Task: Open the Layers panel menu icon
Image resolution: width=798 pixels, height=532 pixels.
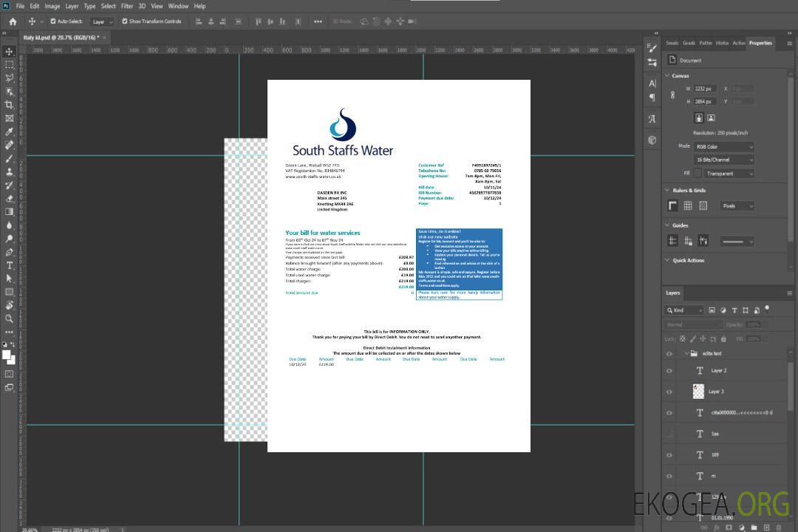Action: click(x=789, y=293)
